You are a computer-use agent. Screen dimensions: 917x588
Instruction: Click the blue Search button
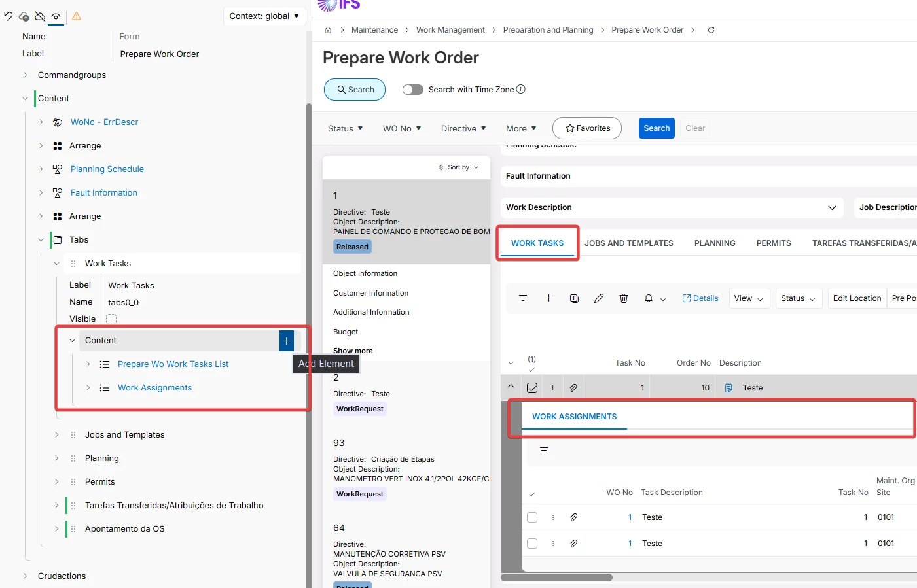(x=656, y=128)
